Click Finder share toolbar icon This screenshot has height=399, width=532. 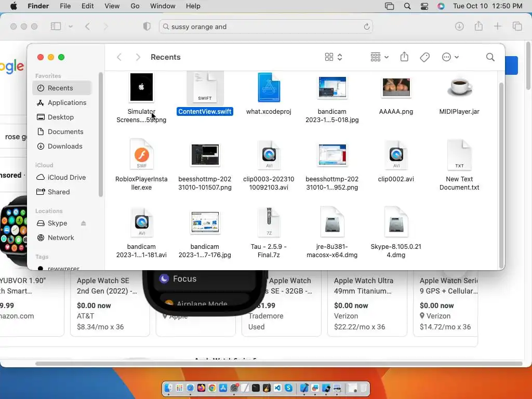coord(404,57)
